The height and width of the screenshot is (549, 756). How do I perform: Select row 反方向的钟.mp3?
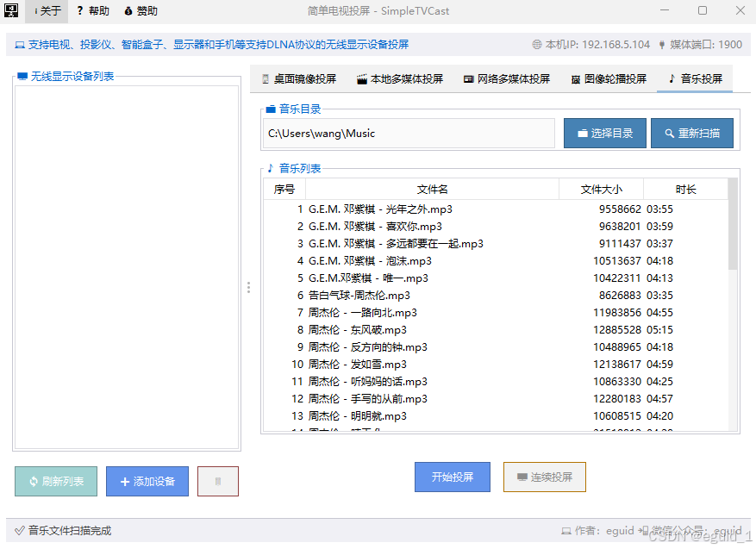click(x=496, y=347)
